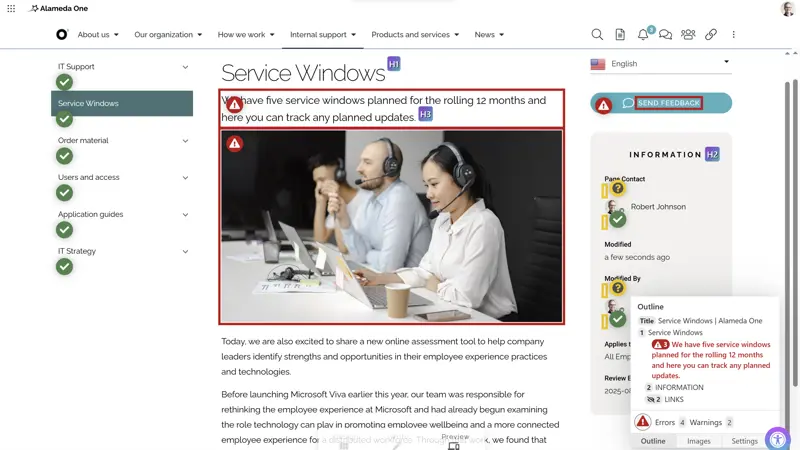Image resolution: width=800 pixels, height=450 pixels.
Task: Select the INFORMATION entry in outline
Action: 679,387
